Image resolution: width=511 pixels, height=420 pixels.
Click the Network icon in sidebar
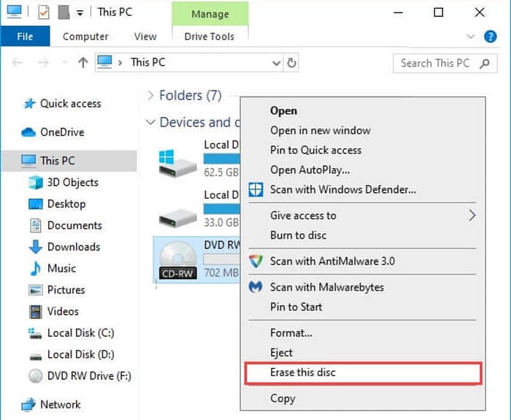point(28,405)
